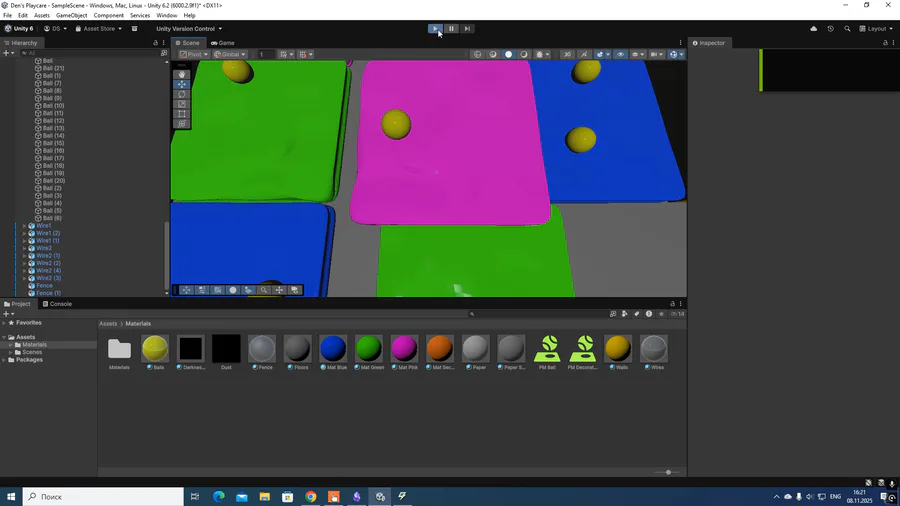Click the DS account dropdown

click(56, 29)
